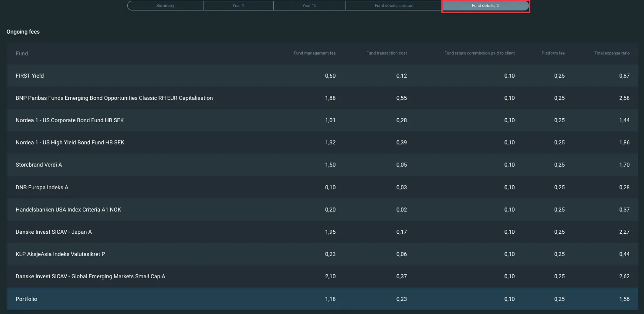Click the Portfolio row label

coord(27,299)
